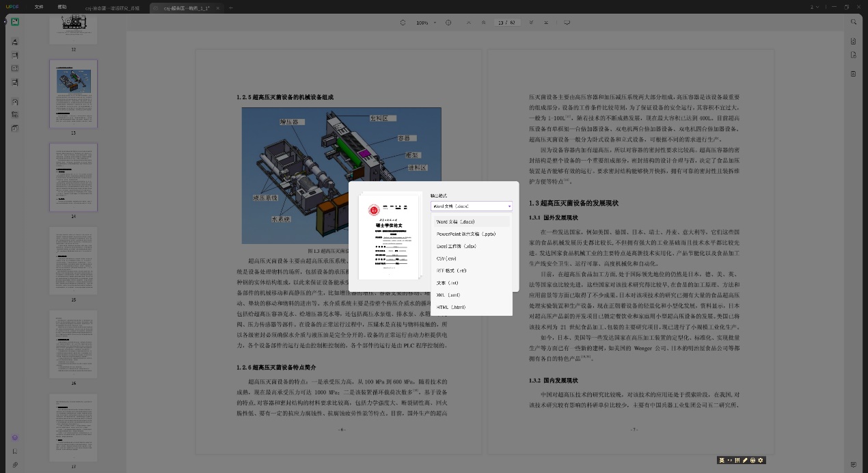Select the page 14 thumbnail
Viewport: 868px width, 473px height.
[73, 178]
